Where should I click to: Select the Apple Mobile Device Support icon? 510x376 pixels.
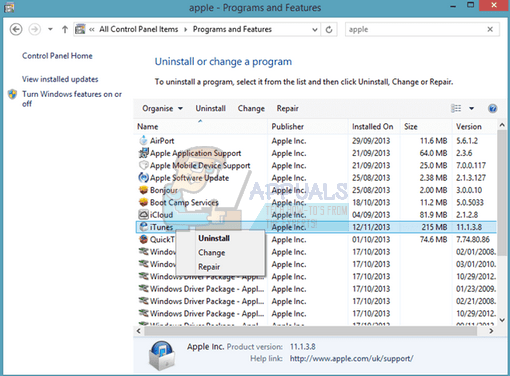pyautogui.click(x=143, y=165)
